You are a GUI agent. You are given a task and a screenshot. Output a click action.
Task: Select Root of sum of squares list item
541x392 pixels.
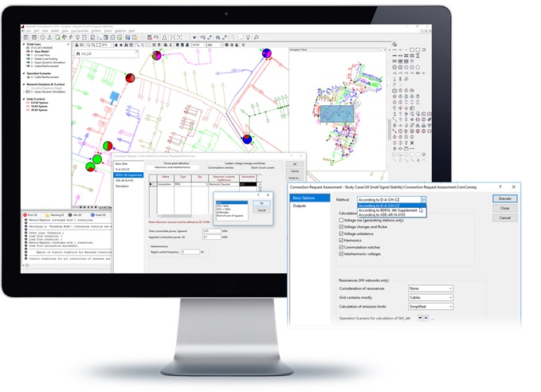tap(229, 216)
